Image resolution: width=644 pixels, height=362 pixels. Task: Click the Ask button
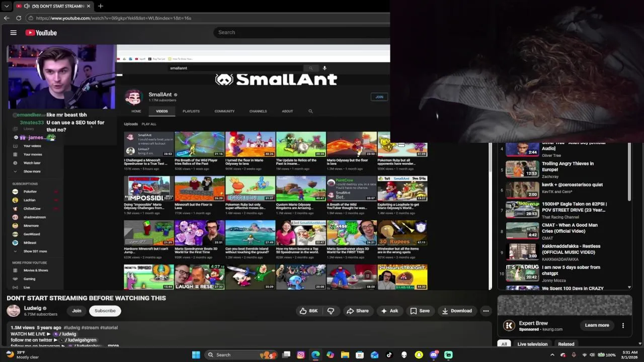(x=389, y=311)
